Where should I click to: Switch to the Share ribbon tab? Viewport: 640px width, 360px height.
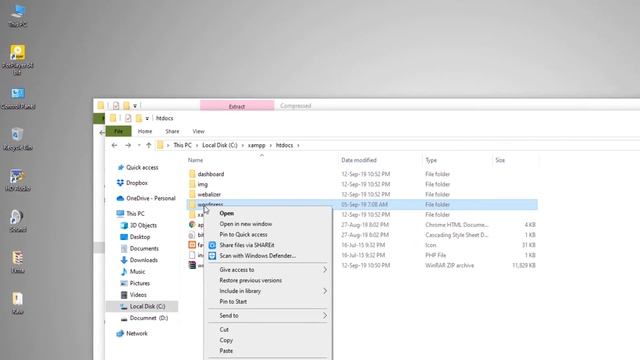pyautogui.click(x=172, y=131)
